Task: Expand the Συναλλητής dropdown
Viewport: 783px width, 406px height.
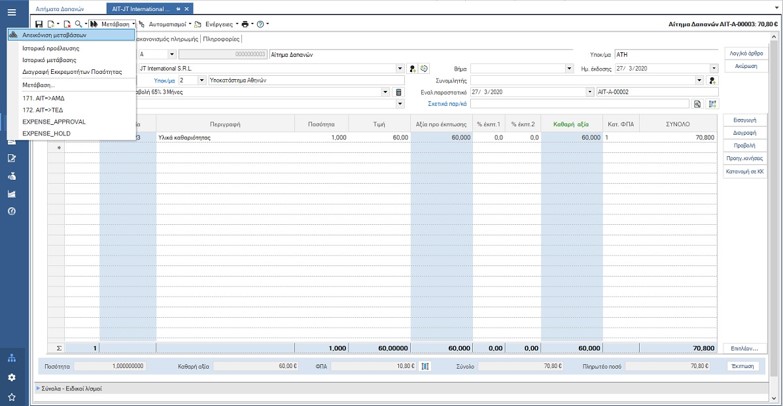Action: point(699,80)
